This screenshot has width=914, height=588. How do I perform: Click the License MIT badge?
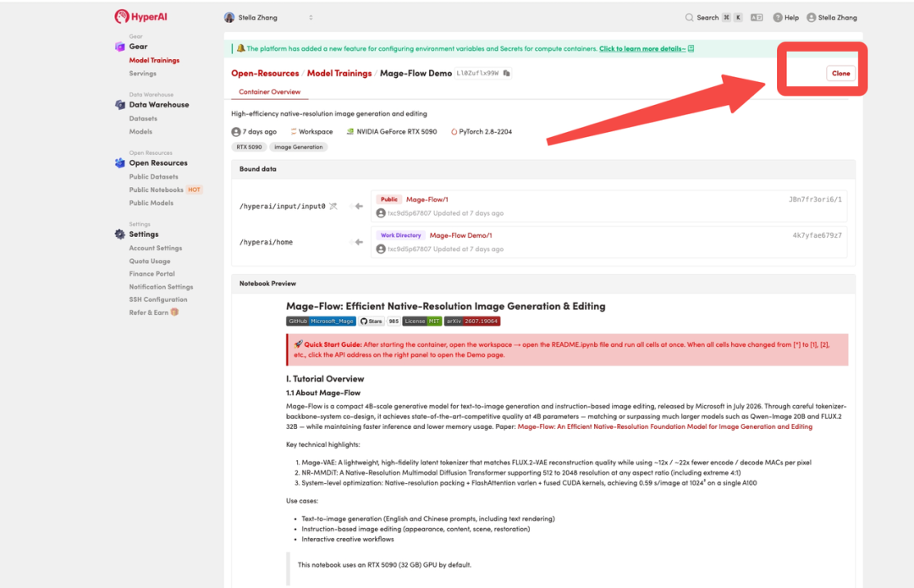(422, 321)
